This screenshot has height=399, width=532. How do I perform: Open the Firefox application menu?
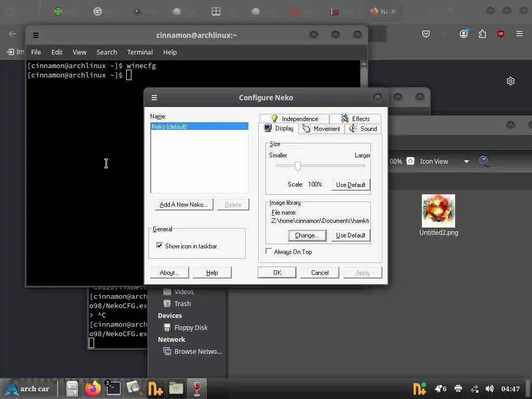point(519,34)
